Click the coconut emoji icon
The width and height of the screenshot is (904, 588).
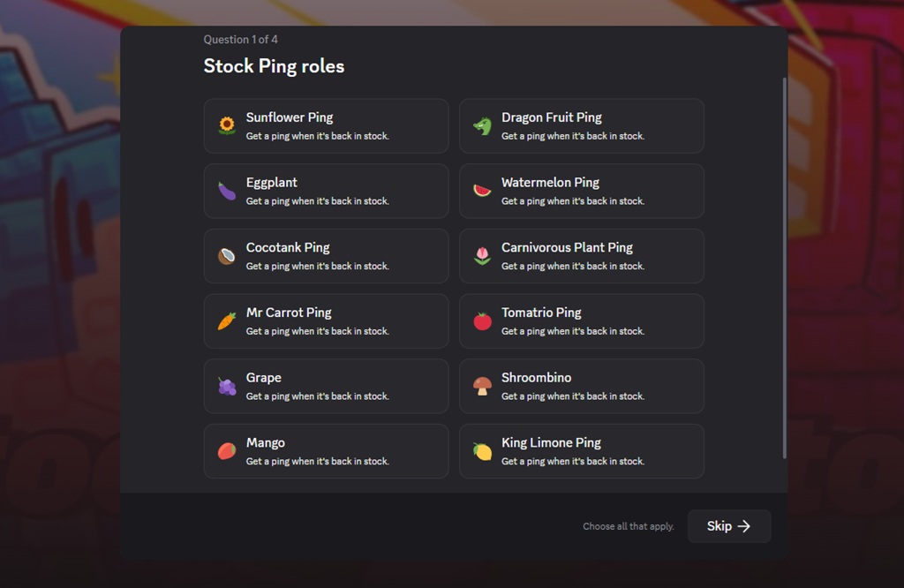[x=227, y=256]
